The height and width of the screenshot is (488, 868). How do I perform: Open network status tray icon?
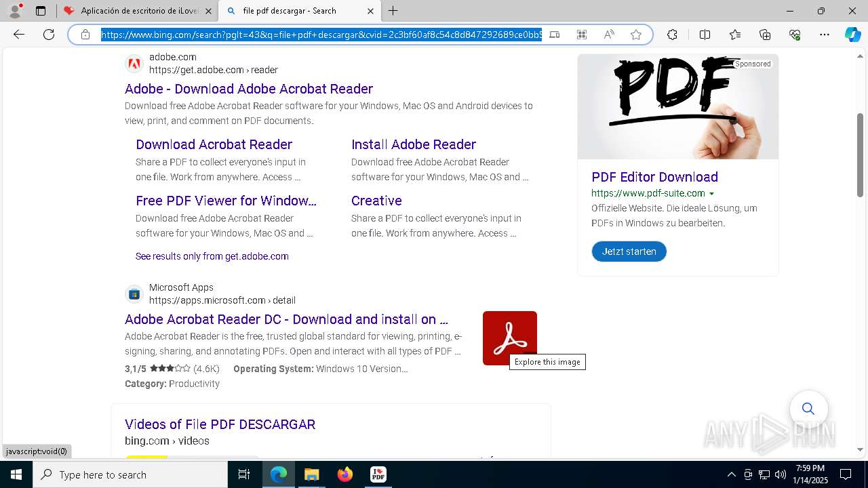click(764, 474)
